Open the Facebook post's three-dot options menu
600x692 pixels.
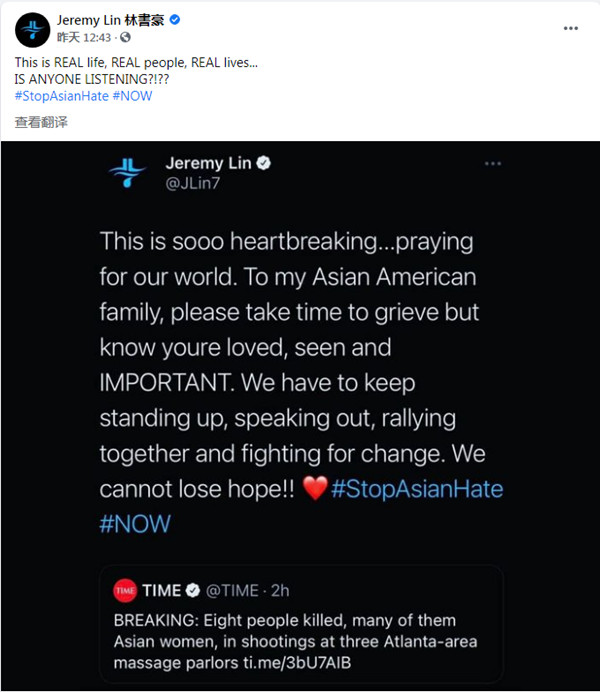571,28
